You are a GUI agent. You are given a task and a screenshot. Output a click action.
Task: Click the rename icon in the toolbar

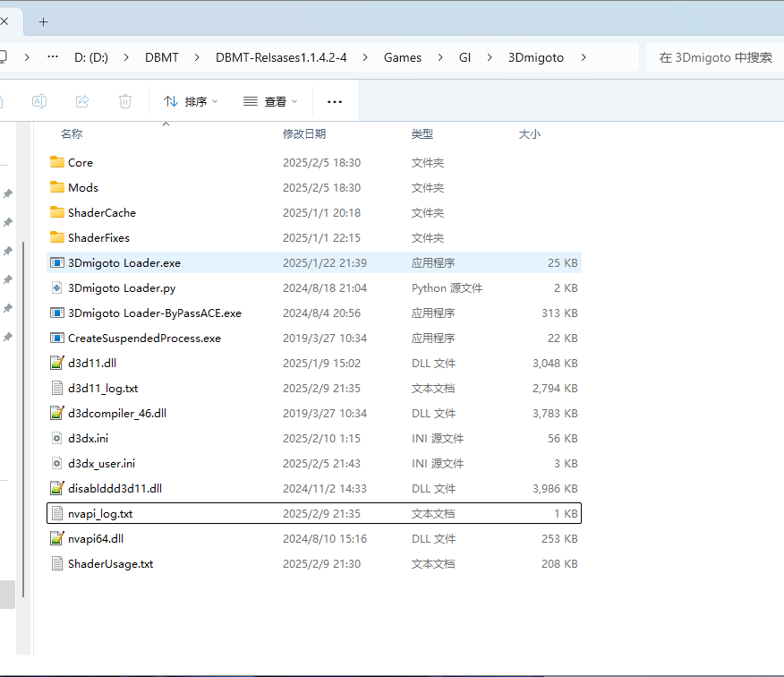pos(39,101)
